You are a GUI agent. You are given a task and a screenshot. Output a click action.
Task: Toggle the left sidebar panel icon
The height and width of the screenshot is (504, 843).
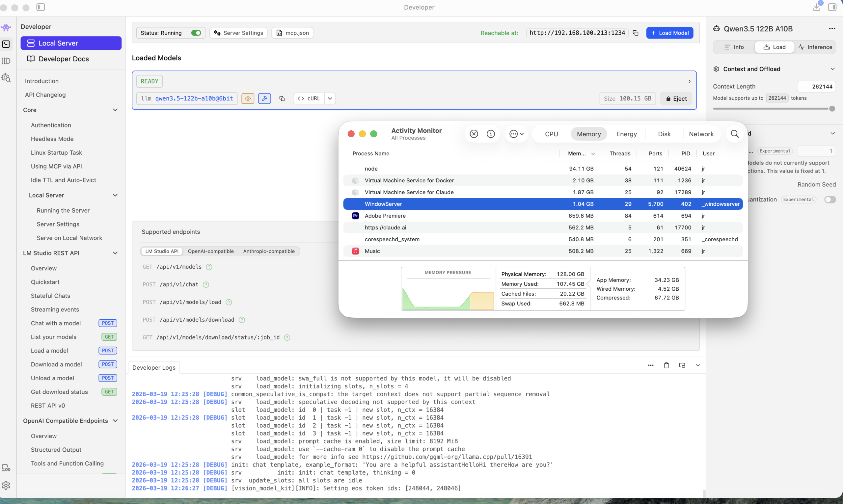coord(41,7)
